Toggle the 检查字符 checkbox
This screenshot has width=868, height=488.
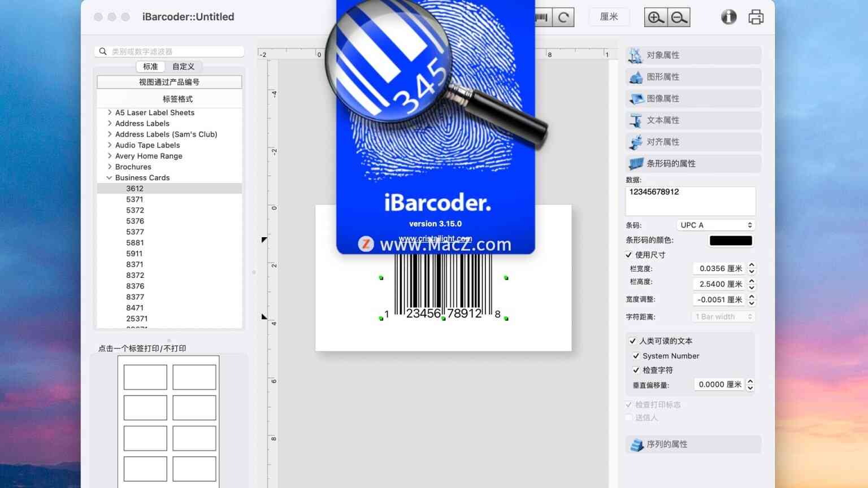[x=636, y=370]
